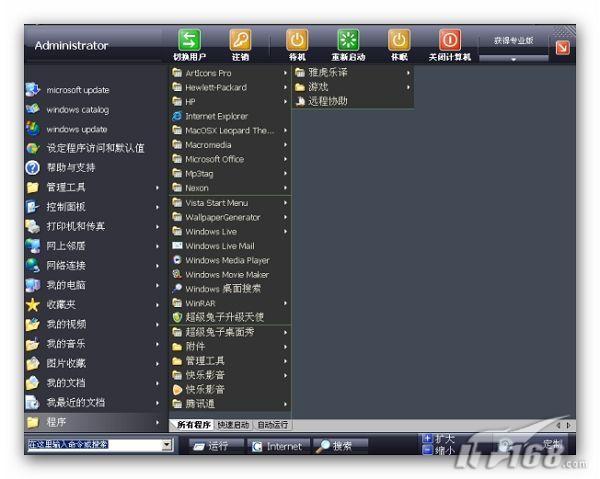Expand 控制面板 submenu arrow
The image size is (600, 479).
(157, 207)
